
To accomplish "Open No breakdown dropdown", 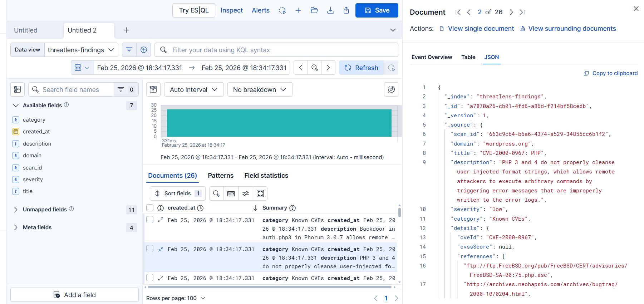I will [x=260, y=89].
